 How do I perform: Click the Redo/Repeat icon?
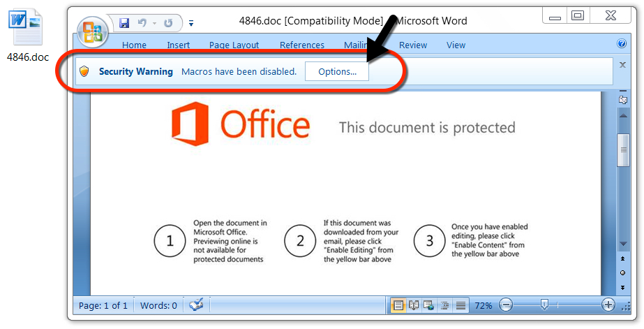pyautogui.click(x=168, y=23)
